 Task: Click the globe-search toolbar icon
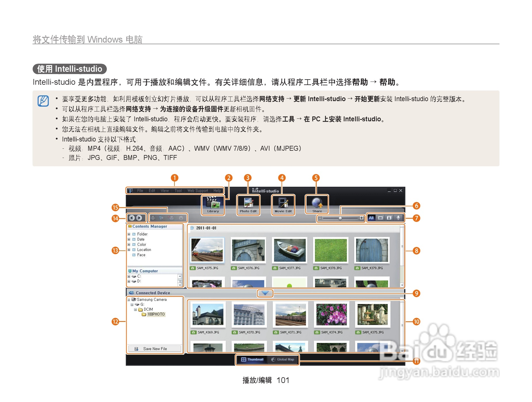(x=162, y=218)
